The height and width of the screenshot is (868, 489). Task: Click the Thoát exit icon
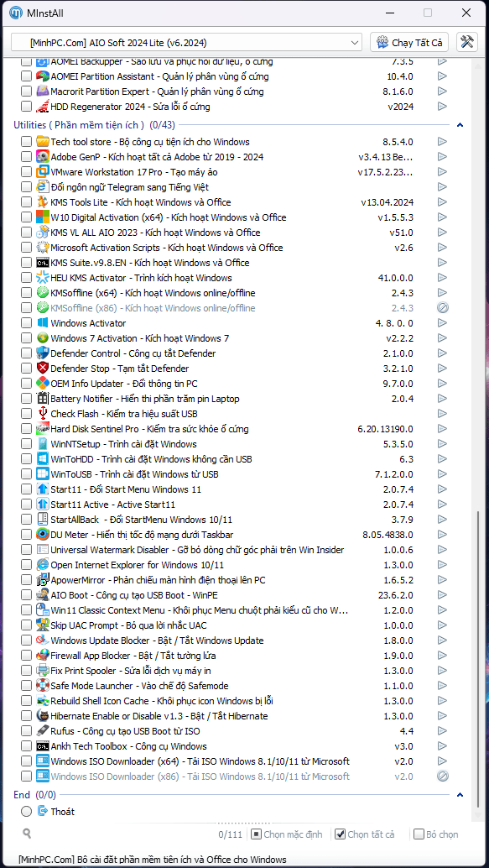(x=43, y=811)
